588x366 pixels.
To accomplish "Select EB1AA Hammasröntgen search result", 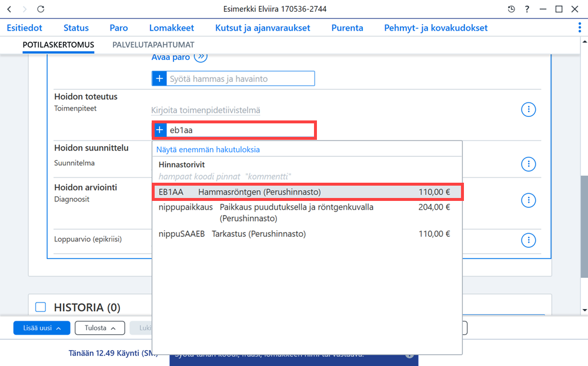I will pos(308,192).
